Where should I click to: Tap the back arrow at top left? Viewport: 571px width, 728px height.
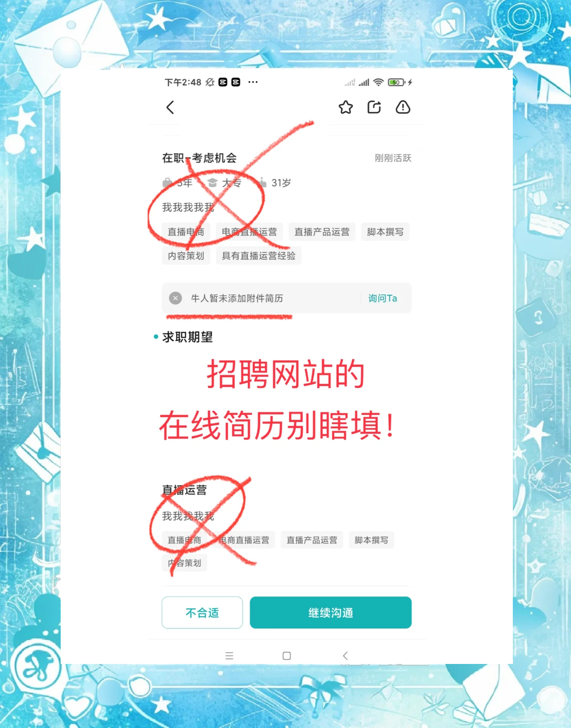pyautogui.click(x=170, y=108)
